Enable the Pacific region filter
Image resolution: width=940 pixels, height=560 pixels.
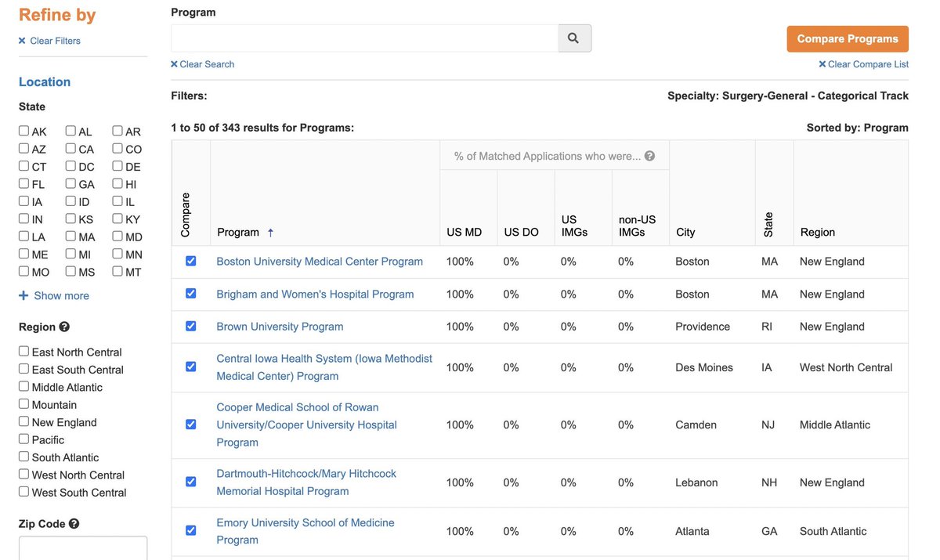point(23,439)
